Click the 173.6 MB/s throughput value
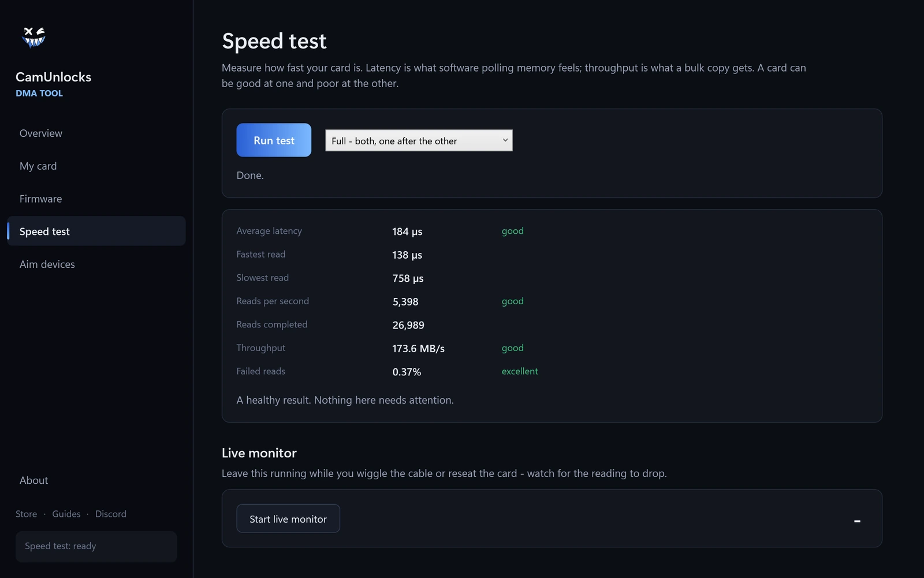This screenshot has width=924, height=578. pos(419,348)
